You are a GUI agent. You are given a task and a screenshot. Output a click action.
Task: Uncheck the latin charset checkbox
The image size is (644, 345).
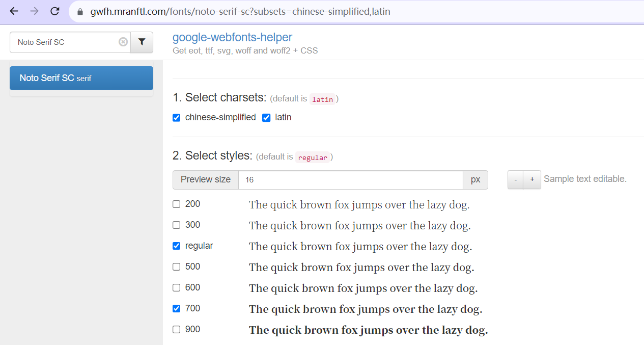coord(266,118)
